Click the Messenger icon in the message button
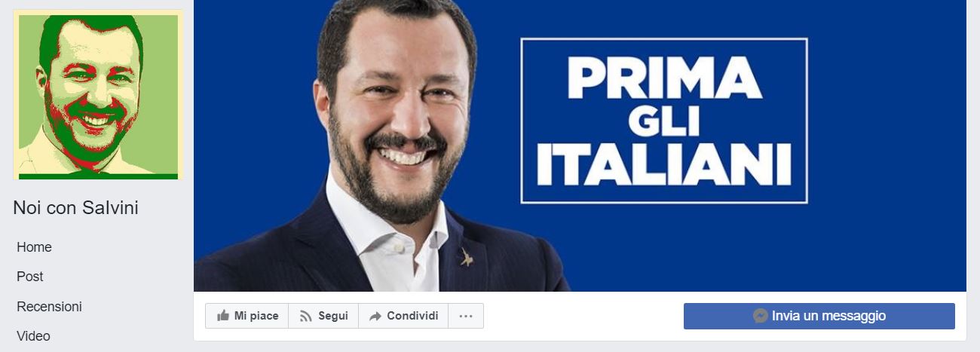 [x=761, y=316]
